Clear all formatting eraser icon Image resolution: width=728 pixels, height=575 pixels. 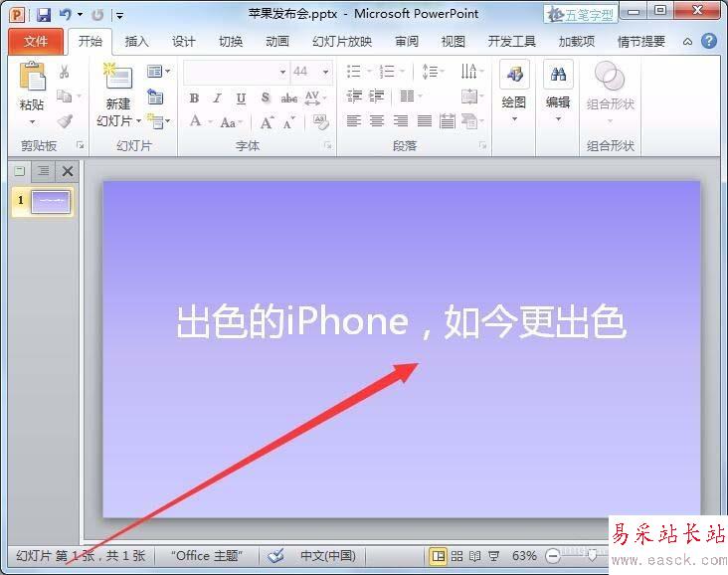tap(320, 121)
